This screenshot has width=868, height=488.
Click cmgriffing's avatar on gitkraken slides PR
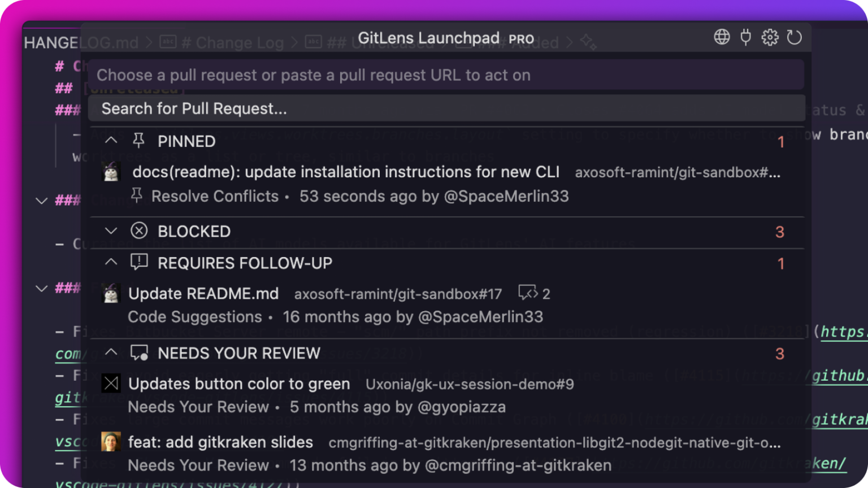tap(111, 442)
